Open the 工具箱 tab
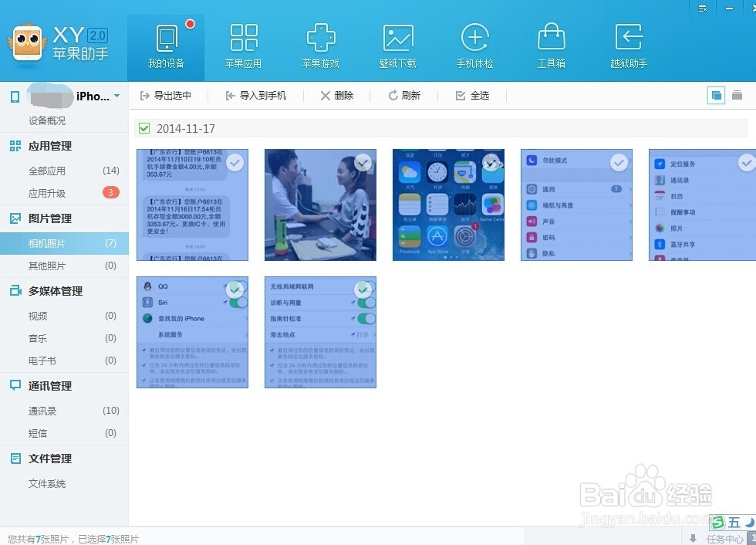The height and width of the screenshot is (545, 756). [x=552, y=47]
